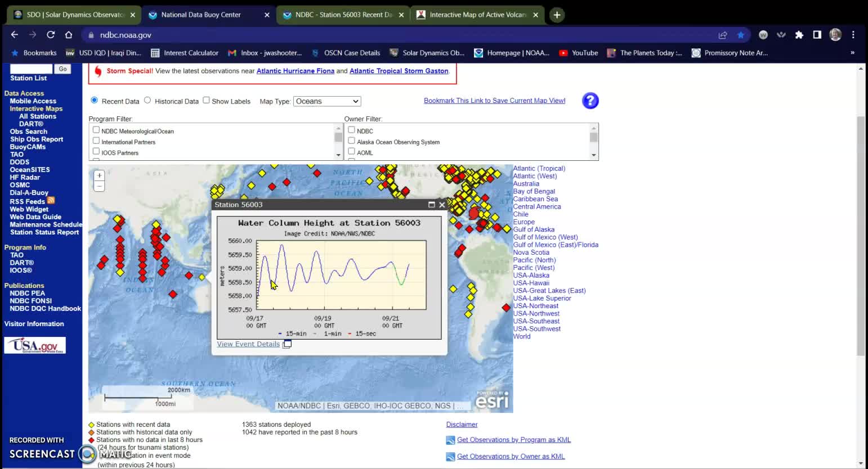Reload the page with the refresh icon

(51, 35)
